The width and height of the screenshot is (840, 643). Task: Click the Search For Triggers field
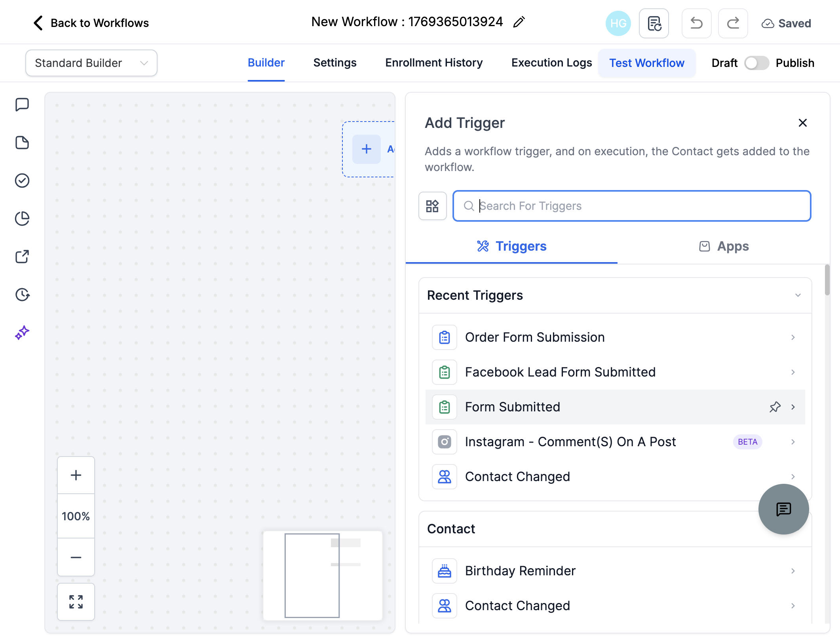[632, 206]
